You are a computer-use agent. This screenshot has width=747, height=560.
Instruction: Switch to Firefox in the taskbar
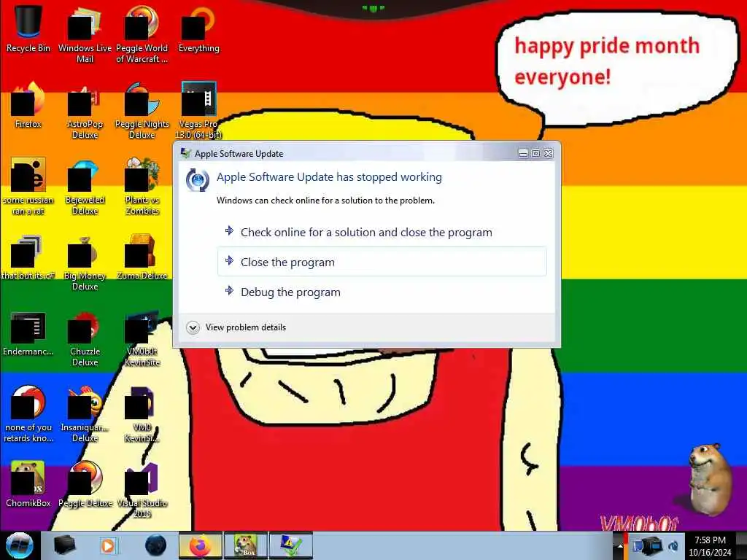(x=201, y=545)
